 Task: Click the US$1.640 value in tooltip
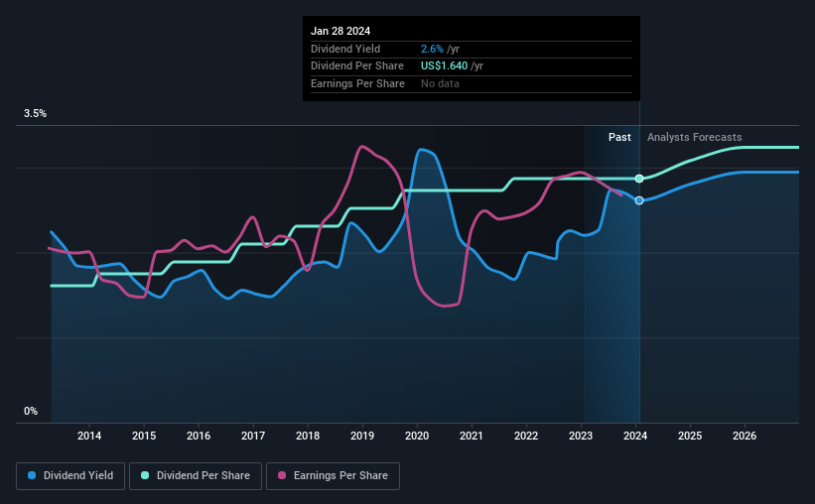click(x=445, y=66)
